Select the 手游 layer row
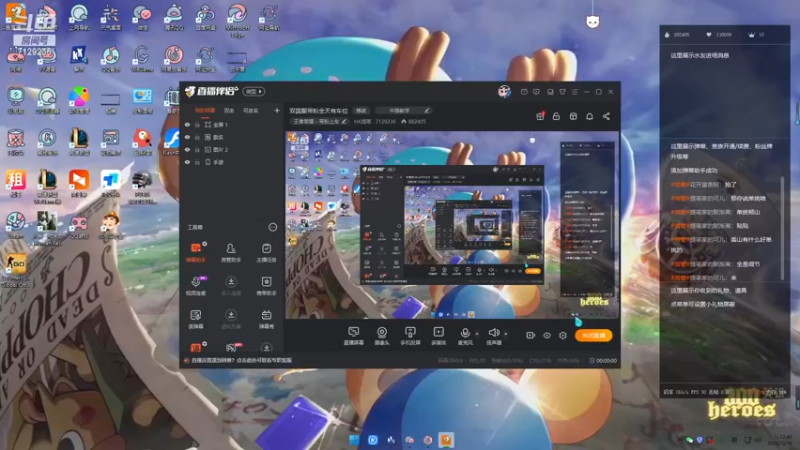The width and height of the screenshot is (800, 450). (231, 162)
